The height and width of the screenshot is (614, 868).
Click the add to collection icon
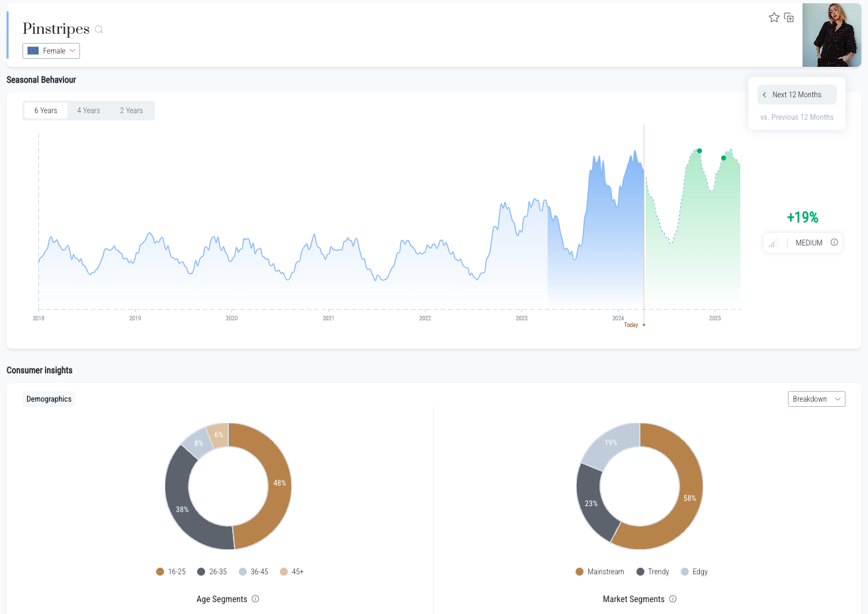789,18
